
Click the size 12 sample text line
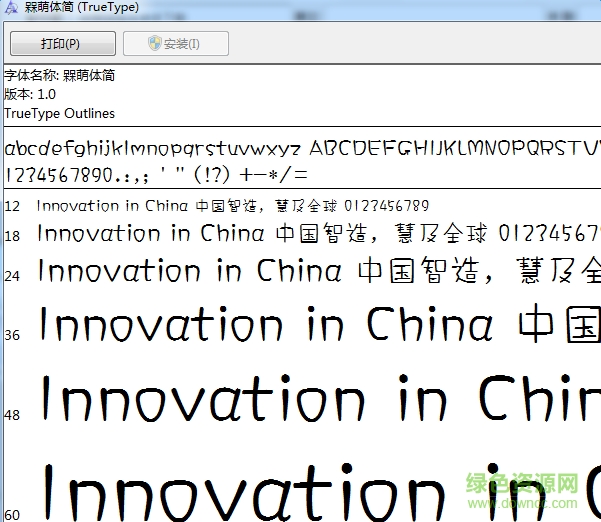232,206
